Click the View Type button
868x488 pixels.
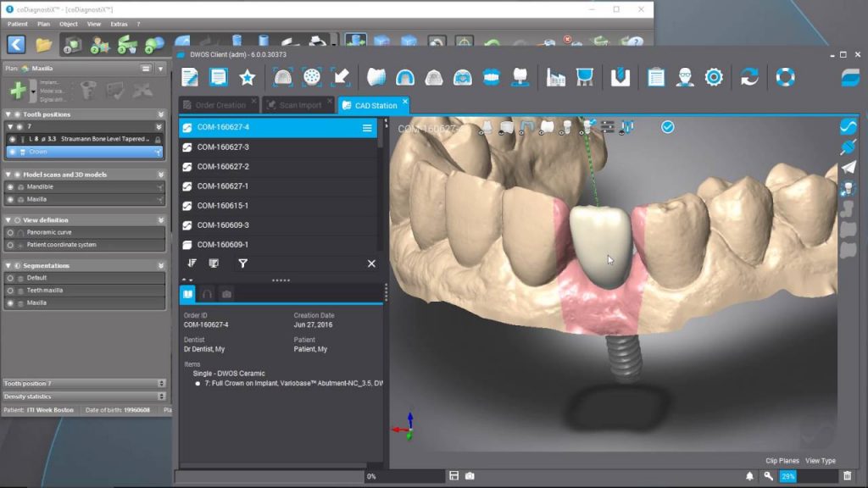(820, 461)
